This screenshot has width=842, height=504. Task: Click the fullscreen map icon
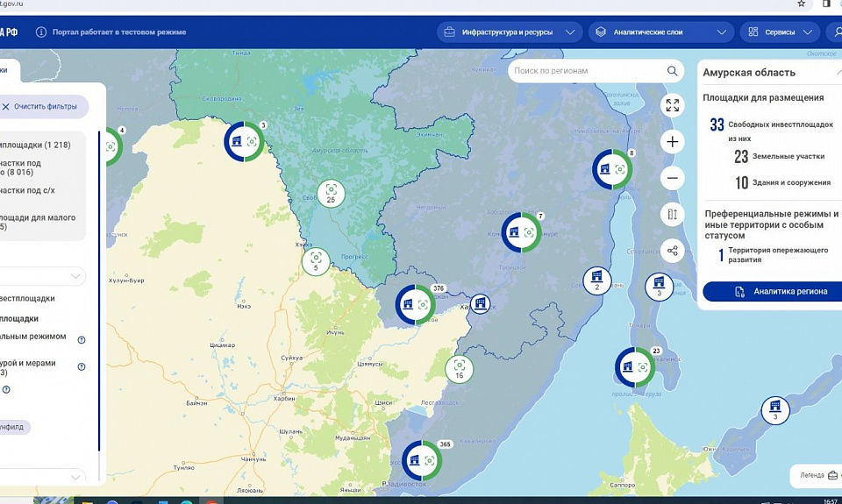click(x=673, y=105)
